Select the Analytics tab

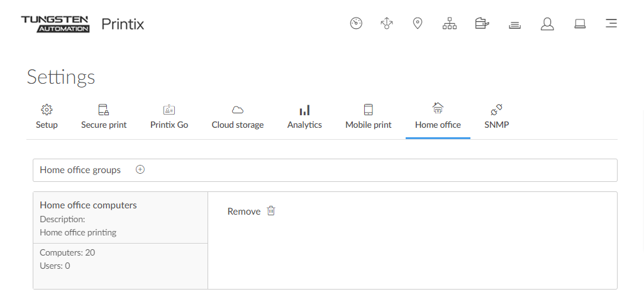tap(304, 117)
